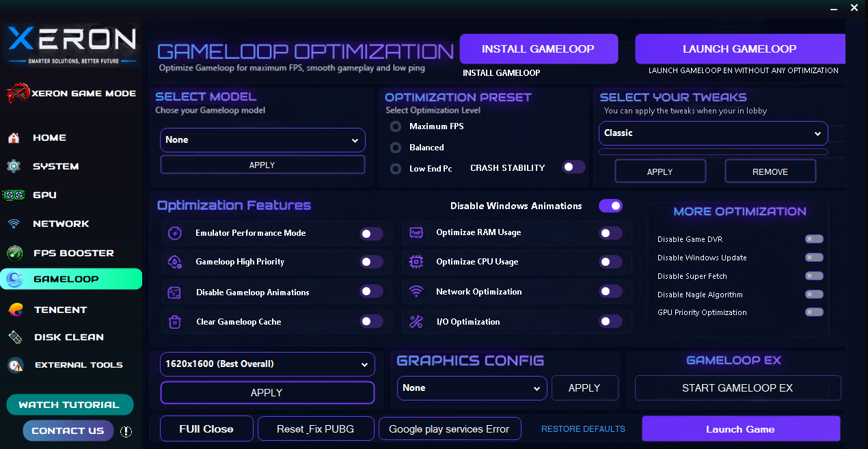
Task: Click the Optimizae RAM Usage icon
Action: tap(416, 233)
